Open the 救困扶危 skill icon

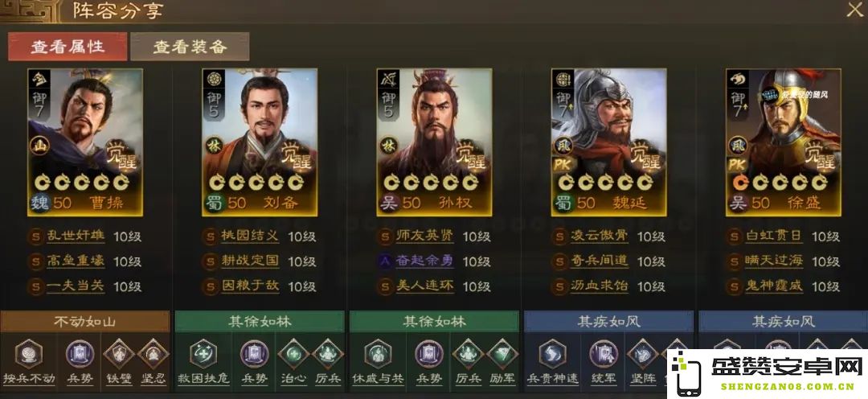pos(203,354)
